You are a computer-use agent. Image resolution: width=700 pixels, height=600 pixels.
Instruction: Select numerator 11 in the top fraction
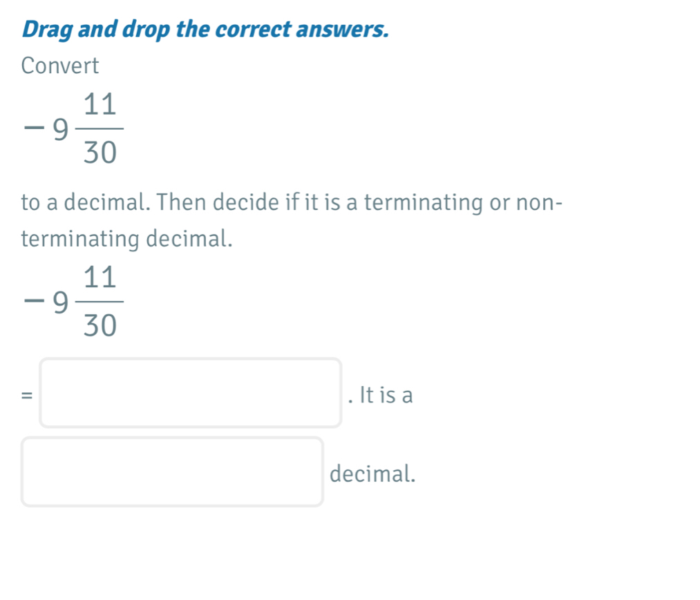[x=100, y=106]
